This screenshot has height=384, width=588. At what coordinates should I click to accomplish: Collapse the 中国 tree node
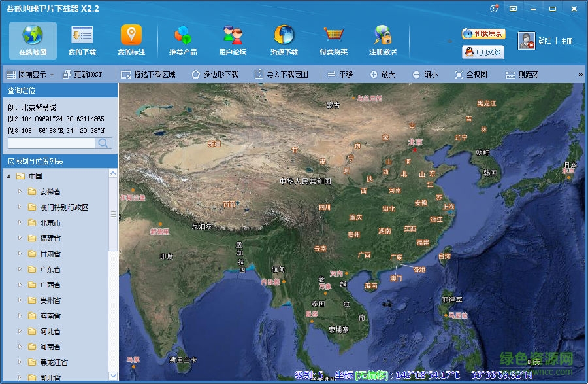(x=9, y=176)
